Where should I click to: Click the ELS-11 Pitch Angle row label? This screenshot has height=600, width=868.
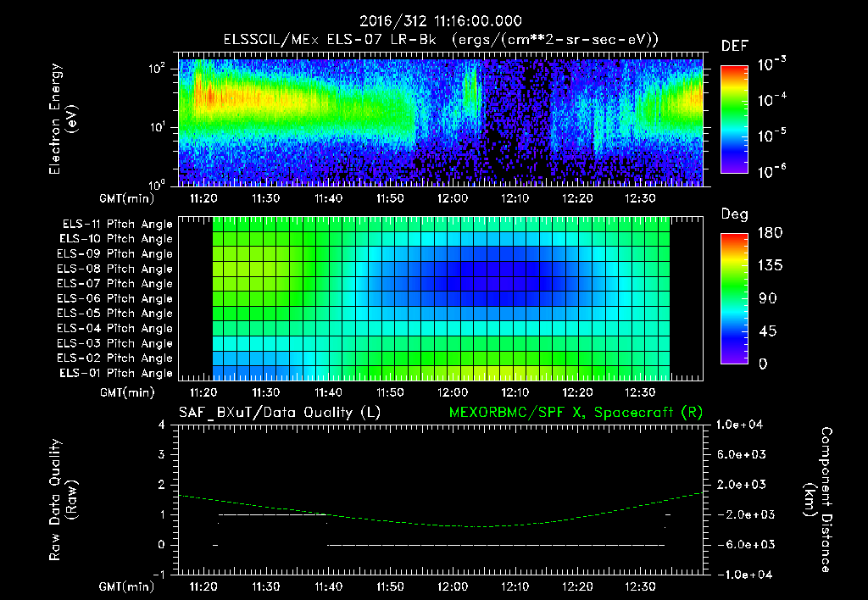pos(117,225)
